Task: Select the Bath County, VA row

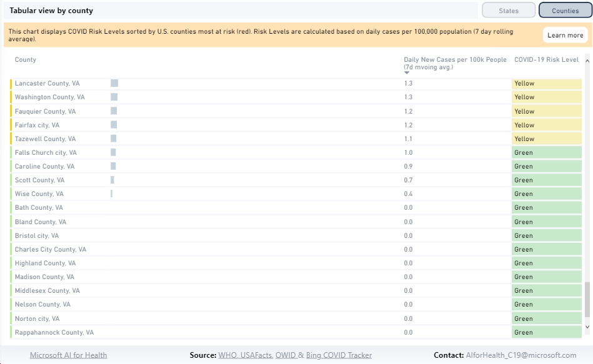Action: [x=296, y=207]
